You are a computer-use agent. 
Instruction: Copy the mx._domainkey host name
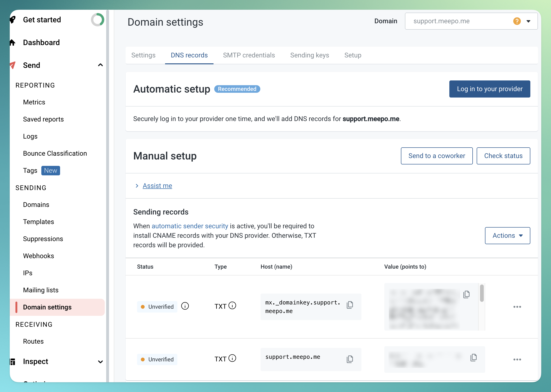pyautogui.click(x=350, y=305)
